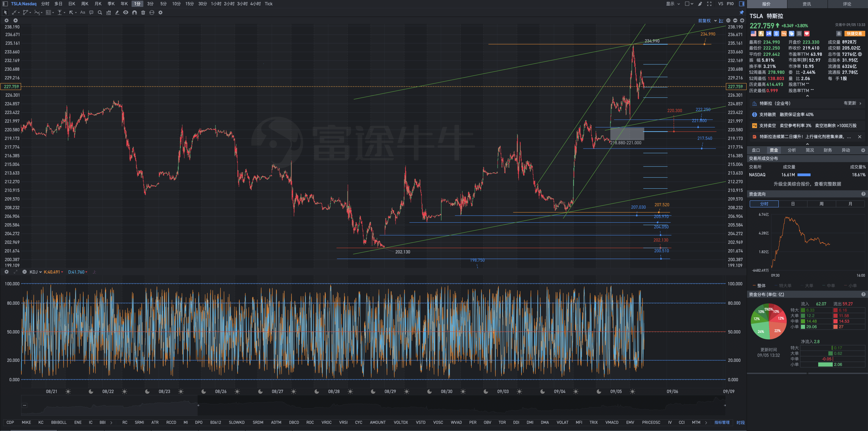Set a price alert bell
Viewport: 868px width, 431px height.
(x=839, y=34)
